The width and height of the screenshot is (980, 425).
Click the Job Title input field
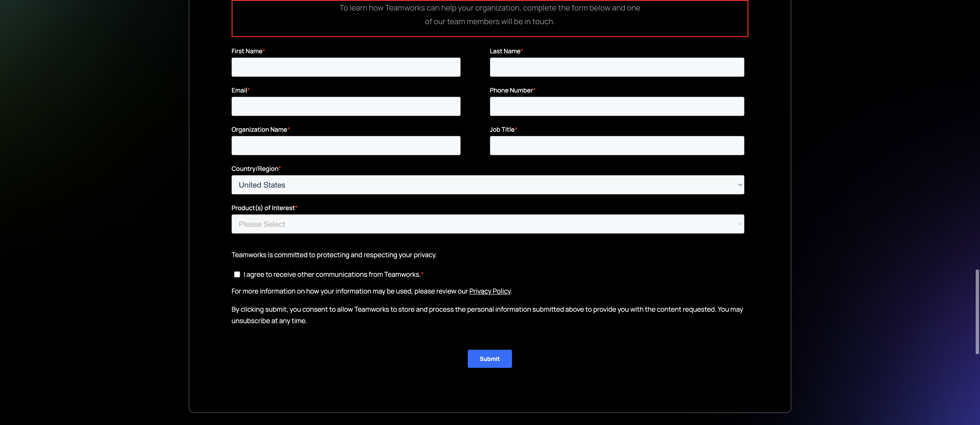pos(617,146)
